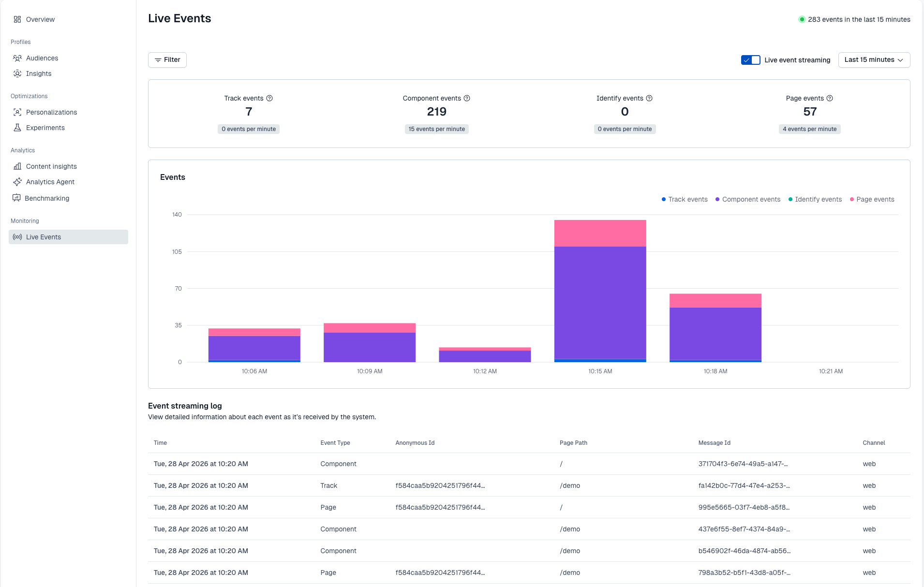Screen dimensions: 924x587
Task: Toggle Live event streaming switch
Action: 750,60
